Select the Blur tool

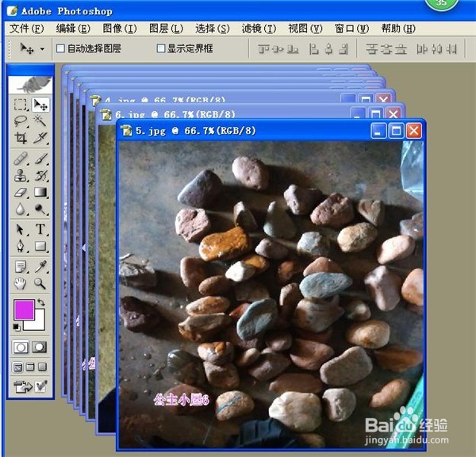[21, 209]
